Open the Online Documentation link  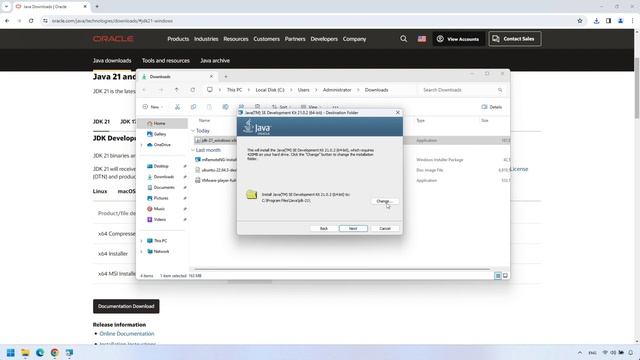[127, 333]
